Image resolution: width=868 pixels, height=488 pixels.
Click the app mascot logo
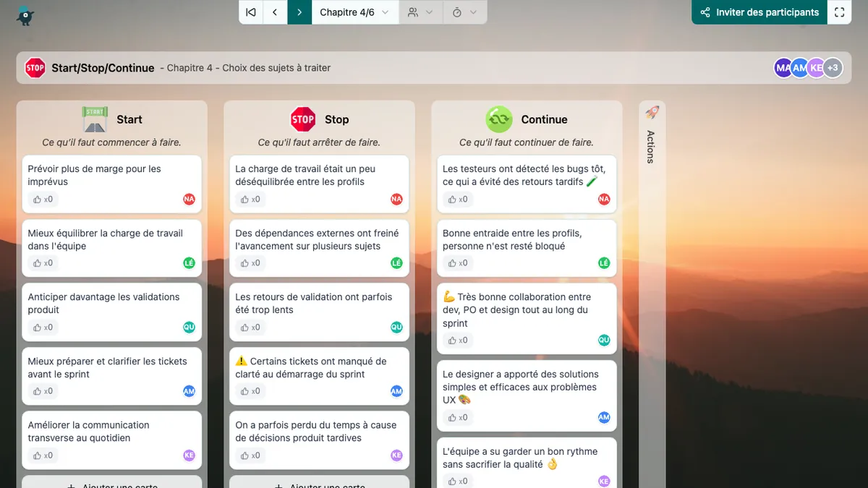26,14
